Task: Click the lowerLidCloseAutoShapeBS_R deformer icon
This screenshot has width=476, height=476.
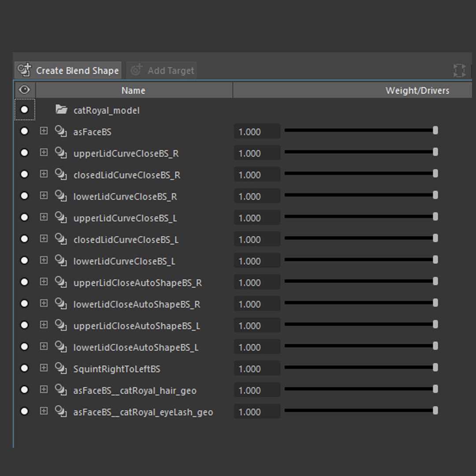Action: coord(61,304)
